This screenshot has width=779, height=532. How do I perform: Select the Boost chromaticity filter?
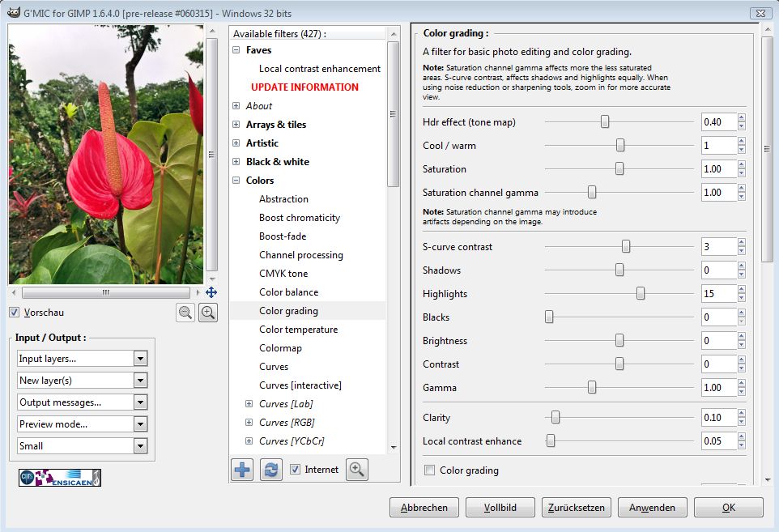(x=300, y=218)
